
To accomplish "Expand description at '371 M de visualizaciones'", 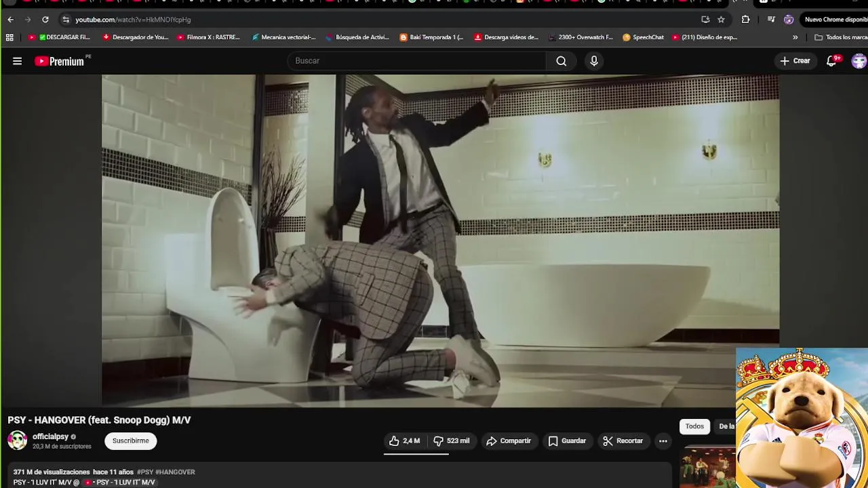I will pos(52,472).
